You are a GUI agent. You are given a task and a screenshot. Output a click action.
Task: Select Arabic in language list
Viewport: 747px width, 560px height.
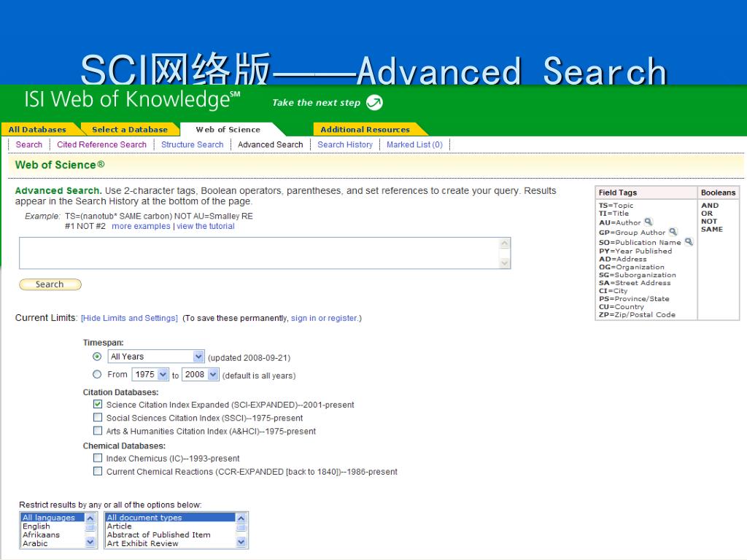pyautogui.click(x=53, y=543)
